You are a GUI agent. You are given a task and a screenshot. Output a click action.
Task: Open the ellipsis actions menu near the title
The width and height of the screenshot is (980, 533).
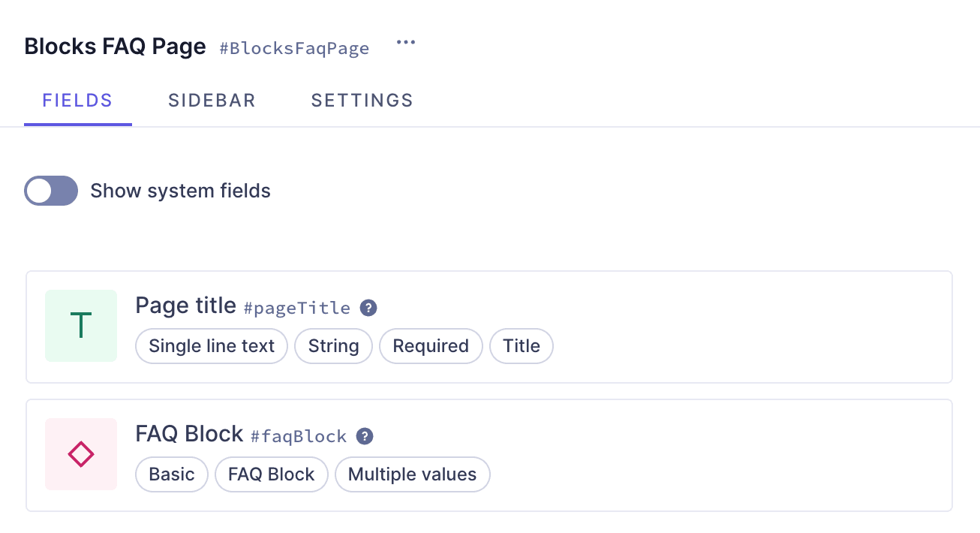click(405, 42)
